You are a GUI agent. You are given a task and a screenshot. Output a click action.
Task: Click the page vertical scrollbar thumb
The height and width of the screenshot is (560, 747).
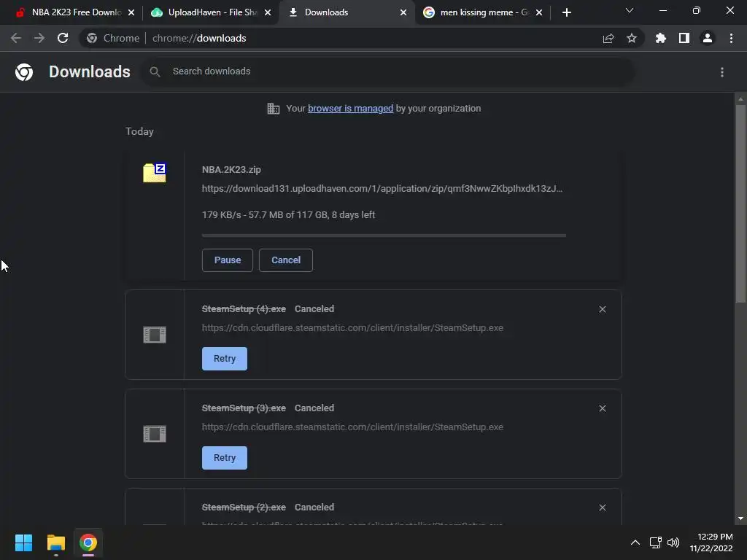[x=740, y=203]
